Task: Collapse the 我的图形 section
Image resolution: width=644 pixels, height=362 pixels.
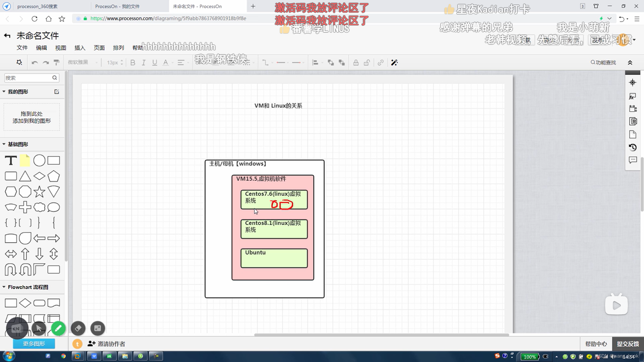Action: tap(4, 92)
